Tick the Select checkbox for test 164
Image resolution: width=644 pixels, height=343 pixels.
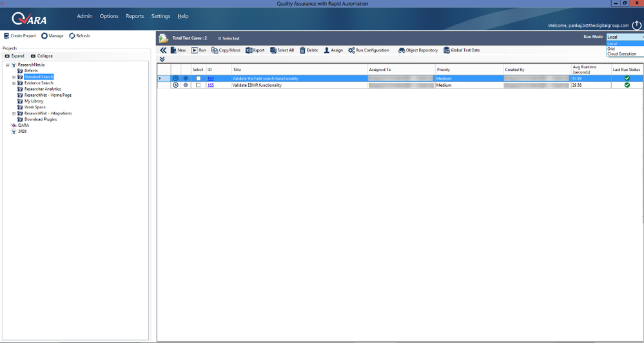pyautogui.click(x=199, y=78)
